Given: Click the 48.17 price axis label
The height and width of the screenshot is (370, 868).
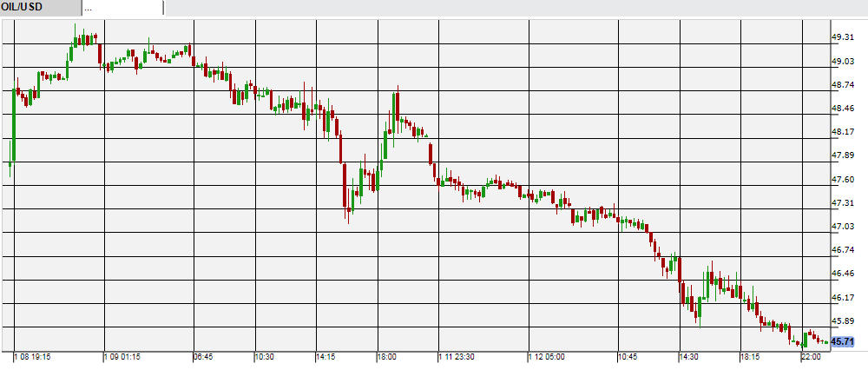Looking at the screenshot, I should tap(843, 132).
